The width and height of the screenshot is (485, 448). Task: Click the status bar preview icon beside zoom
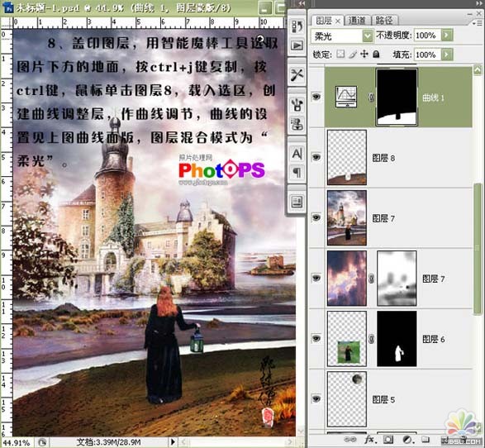pyautogui.click(x=42, y=442)
